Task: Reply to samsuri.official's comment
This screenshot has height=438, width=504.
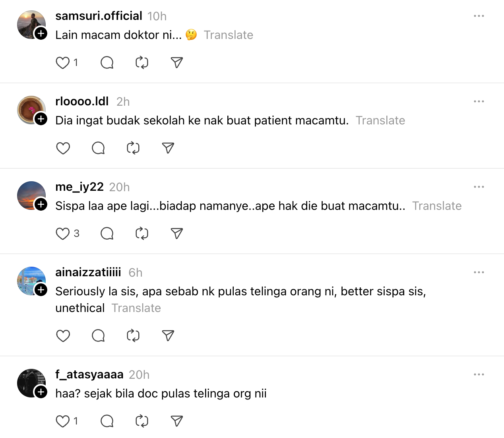Action: (x=107, y=63)
